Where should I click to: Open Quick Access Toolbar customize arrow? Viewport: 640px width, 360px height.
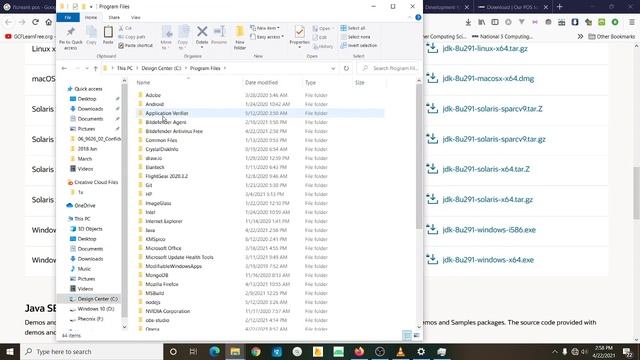pyautogui.click(x=91, y=7)
